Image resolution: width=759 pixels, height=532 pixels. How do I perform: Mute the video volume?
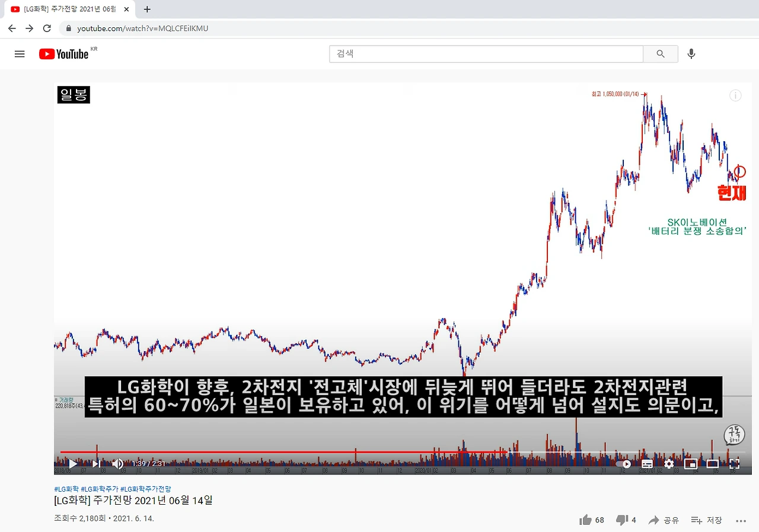pyautogui.click(x=117, y=464)
